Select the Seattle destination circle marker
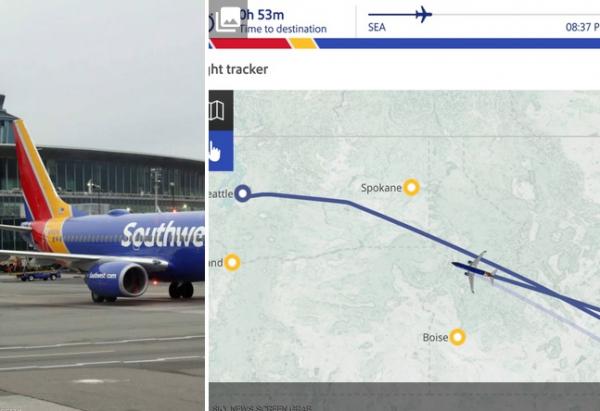This screenshot has height=411, width=600. (x=242, y=194)
